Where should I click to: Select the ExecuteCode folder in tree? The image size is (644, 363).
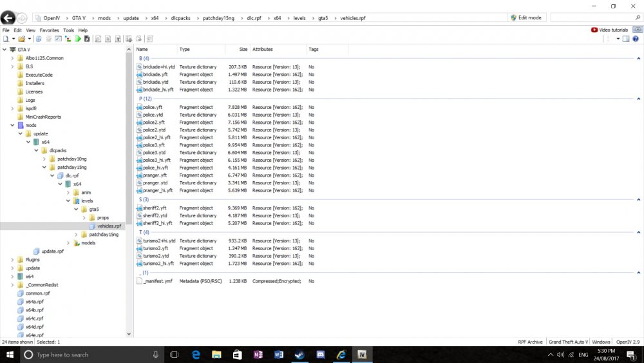click(x=39, y=75)
